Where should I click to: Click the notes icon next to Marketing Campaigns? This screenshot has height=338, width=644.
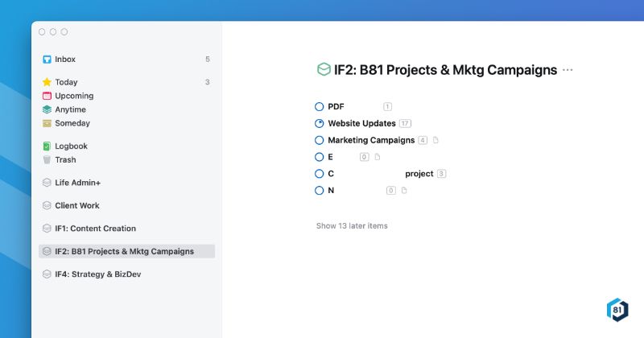(436, 140)
